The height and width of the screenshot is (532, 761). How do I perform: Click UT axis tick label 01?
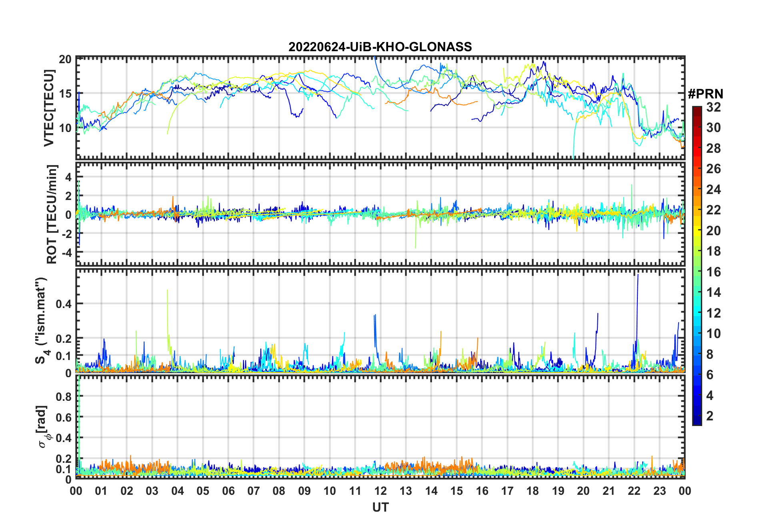pyautogui.click(x=101, y=491)
